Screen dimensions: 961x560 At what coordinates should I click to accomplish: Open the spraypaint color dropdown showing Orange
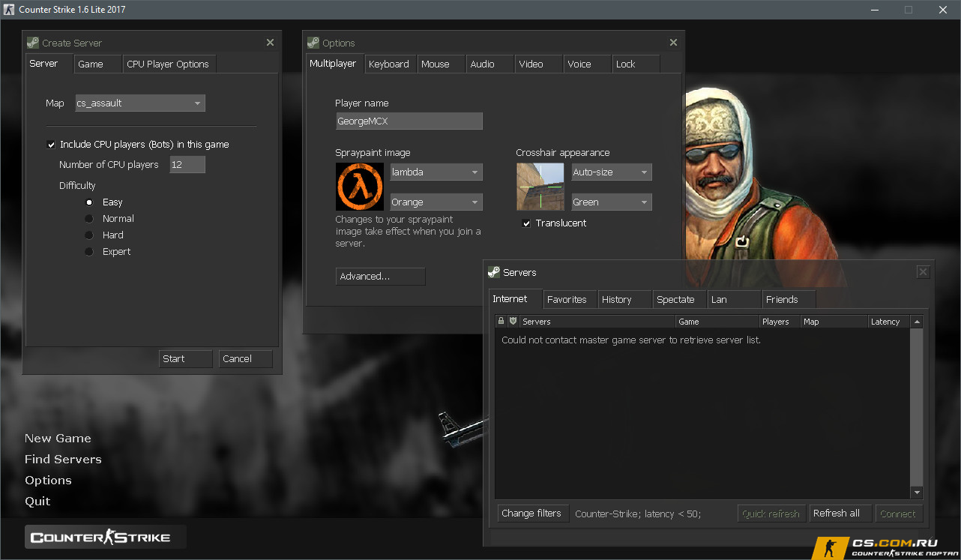pyautogui.click(x=436, y=202)
